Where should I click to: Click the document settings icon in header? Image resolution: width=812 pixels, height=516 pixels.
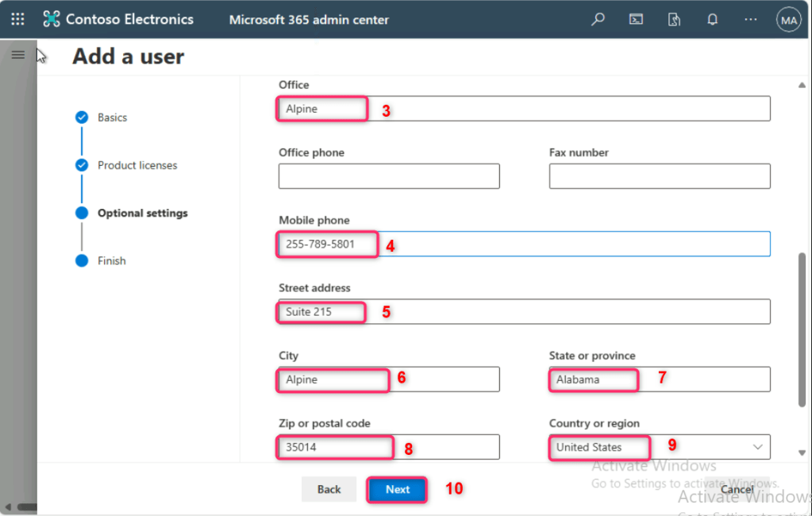point(674,19)
